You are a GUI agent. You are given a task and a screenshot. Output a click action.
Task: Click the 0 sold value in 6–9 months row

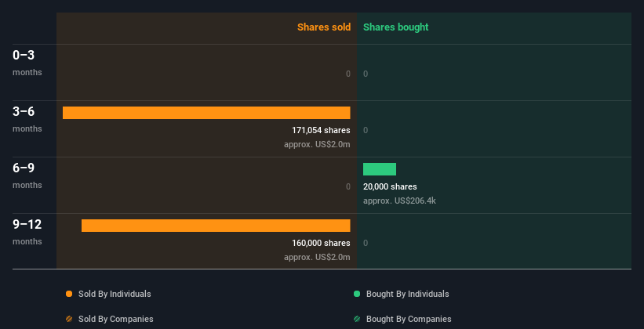[x=347, y=186]
